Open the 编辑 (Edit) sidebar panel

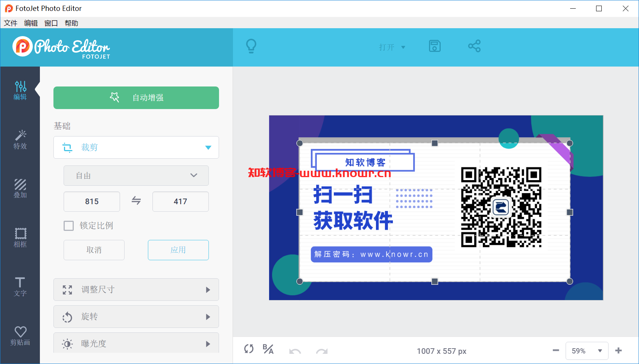point(20,91)
